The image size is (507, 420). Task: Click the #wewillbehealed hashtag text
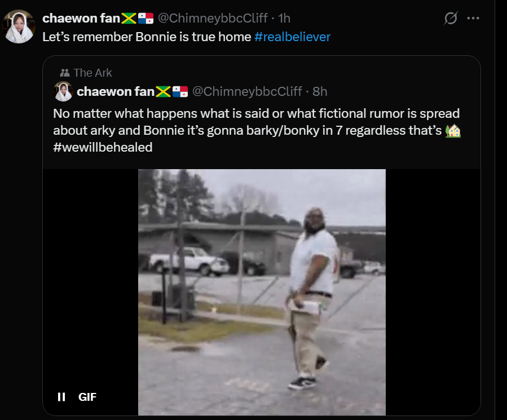pyautogui.click(x=103, y=148)
